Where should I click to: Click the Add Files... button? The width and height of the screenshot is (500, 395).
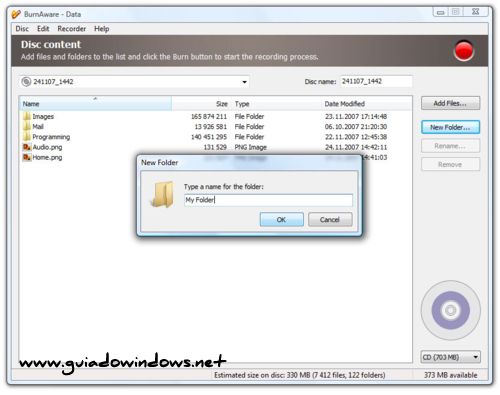(451, 103)
